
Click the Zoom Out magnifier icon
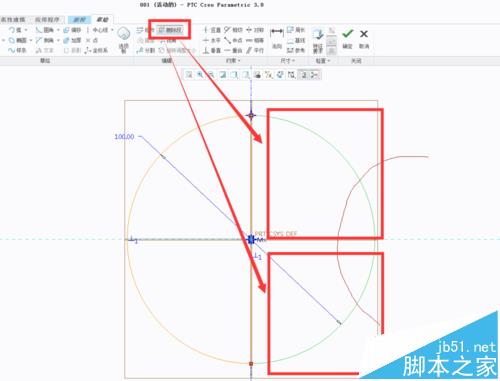(211, 75)
